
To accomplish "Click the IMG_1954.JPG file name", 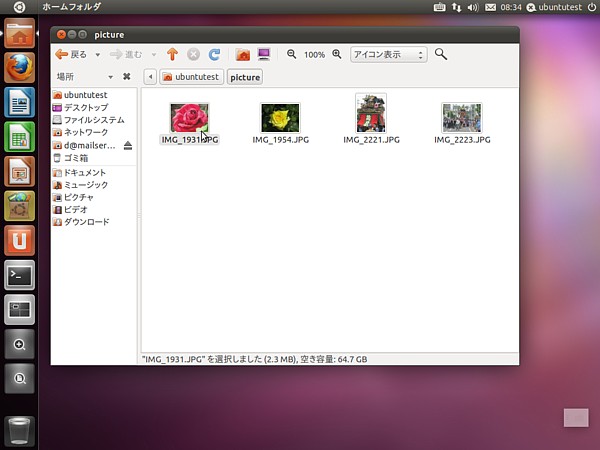I will [x=280, y=140].
